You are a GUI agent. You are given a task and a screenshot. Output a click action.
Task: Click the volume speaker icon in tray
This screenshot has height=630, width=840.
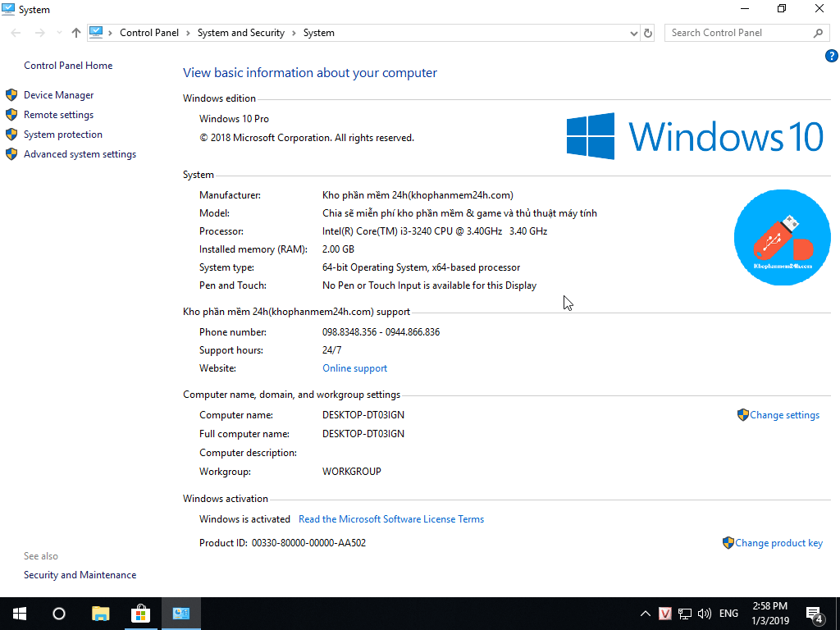pyautogui.click(x=704, y=614)
